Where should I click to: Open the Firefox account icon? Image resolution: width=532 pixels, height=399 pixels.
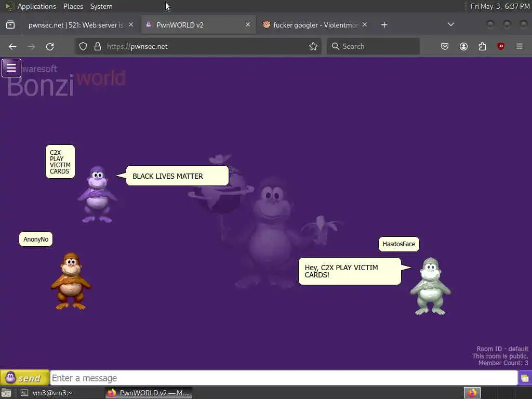[x=463, y=46]
